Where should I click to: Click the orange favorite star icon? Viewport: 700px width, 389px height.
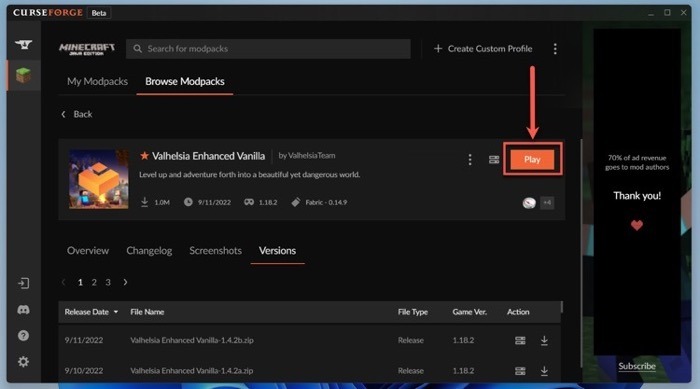click(x=144, y=156)
